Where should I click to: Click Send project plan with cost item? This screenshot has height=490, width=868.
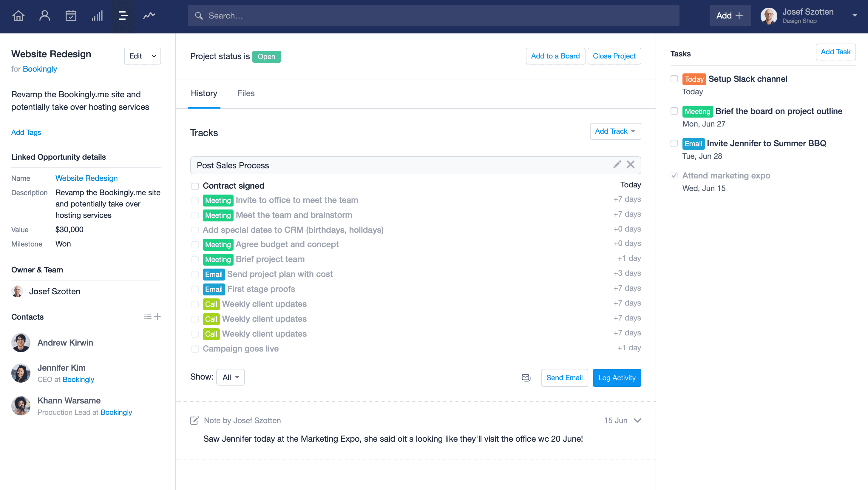[280, 274]
